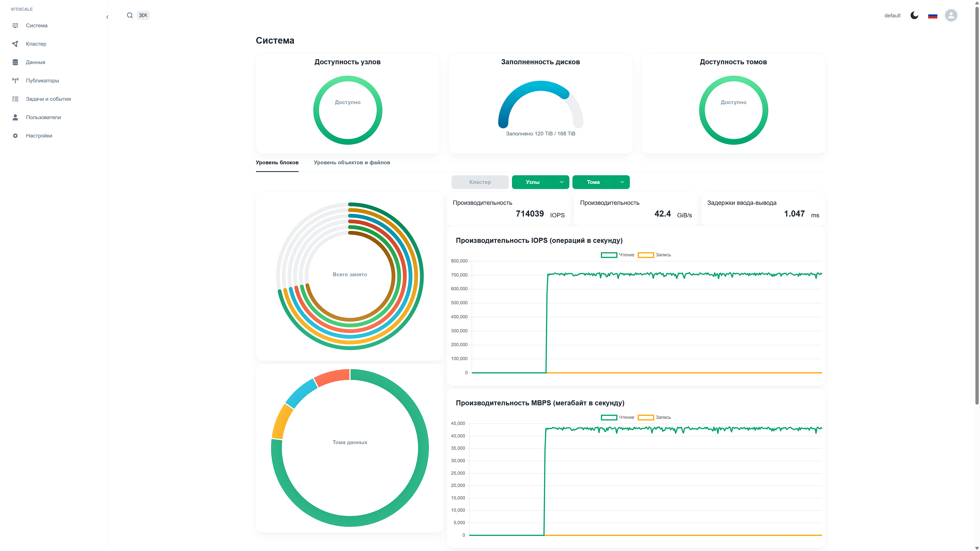980x551 pixels.
Task: Click the Тома данных donut center label
Action: (350, 442)
